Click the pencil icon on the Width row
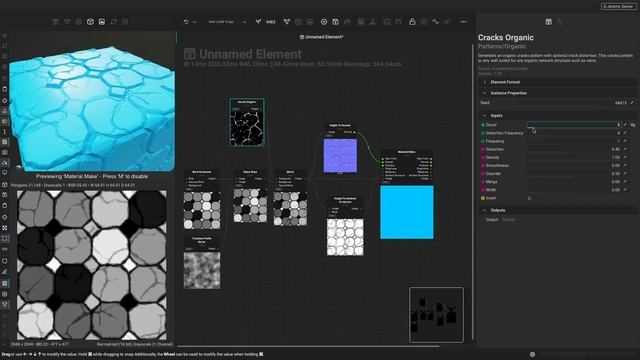The image size is (640, 360). (x=625, y=190)
